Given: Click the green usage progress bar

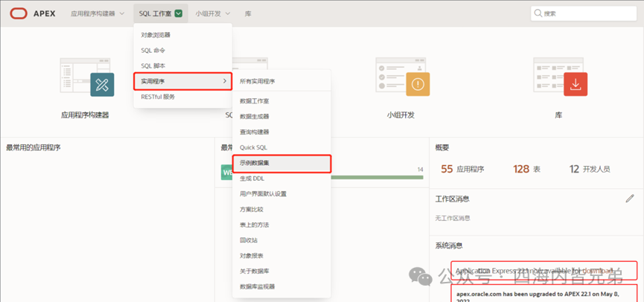Looking at the screenshot, I should (x=377, y=177).
